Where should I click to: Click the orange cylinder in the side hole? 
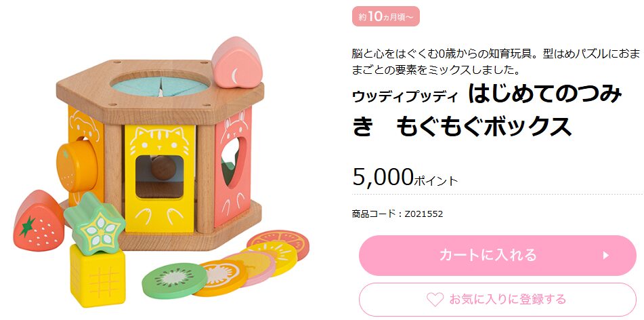click(x=77, y=165)
